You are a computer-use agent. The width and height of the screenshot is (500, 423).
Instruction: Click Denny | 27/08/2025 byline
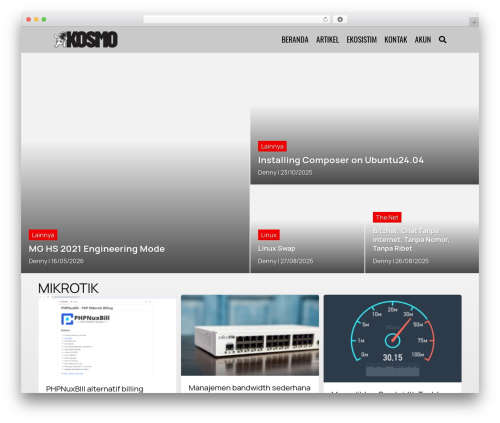click(285, 261)
